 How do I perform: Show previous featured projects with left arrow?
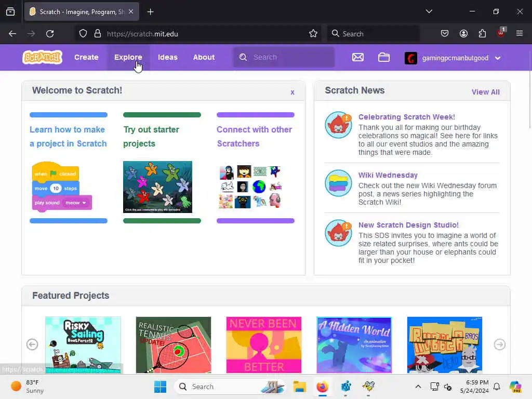(x=32, y=344)
